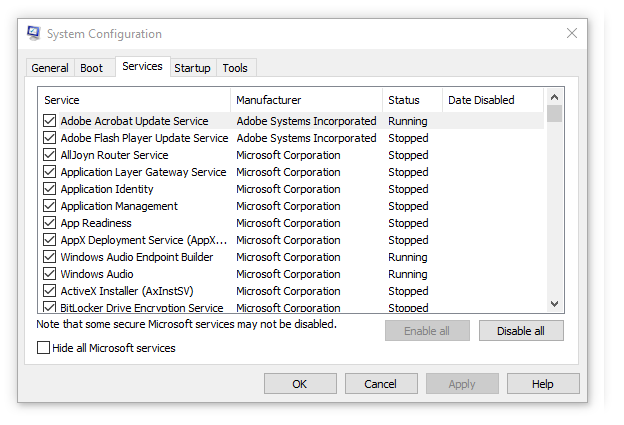
Task: Sort by the Manufacturer column header
Action: coord(306,100)
